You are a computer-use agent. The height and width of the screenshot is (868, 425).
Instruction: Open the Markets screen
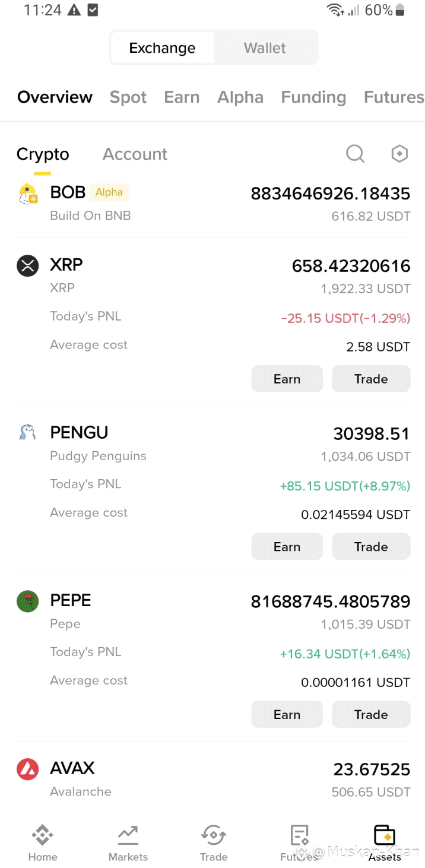pyautogui.click(x=128, y=841)
